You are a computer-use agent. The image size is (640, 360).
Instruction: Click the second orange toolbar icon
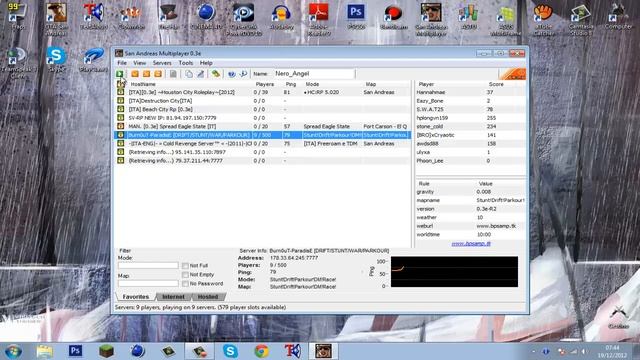tap(147, 74)
